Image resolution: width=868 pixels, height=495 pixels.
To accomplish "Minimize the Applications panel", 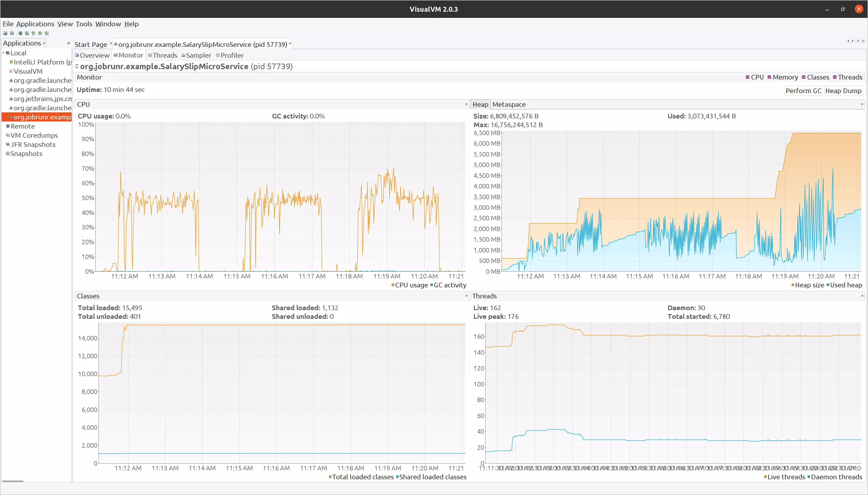I will coord(69,43).
